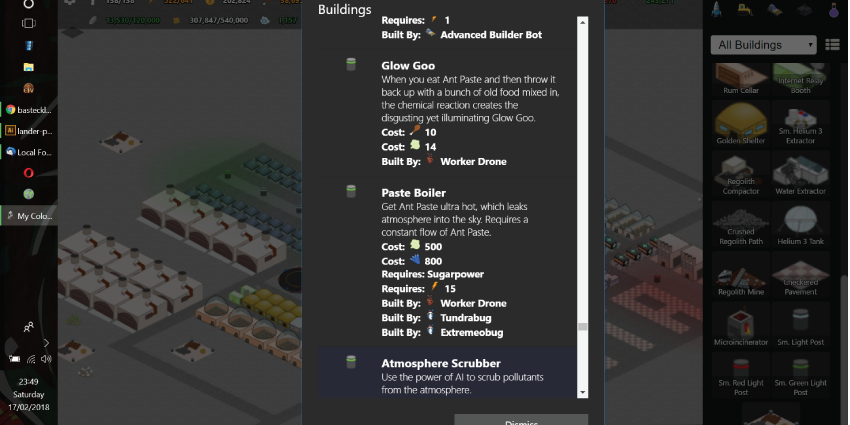Click scrollbar down arrow in Buildings dialog
The height and width of the screenshot is (425, 850).
click(583, 392)
